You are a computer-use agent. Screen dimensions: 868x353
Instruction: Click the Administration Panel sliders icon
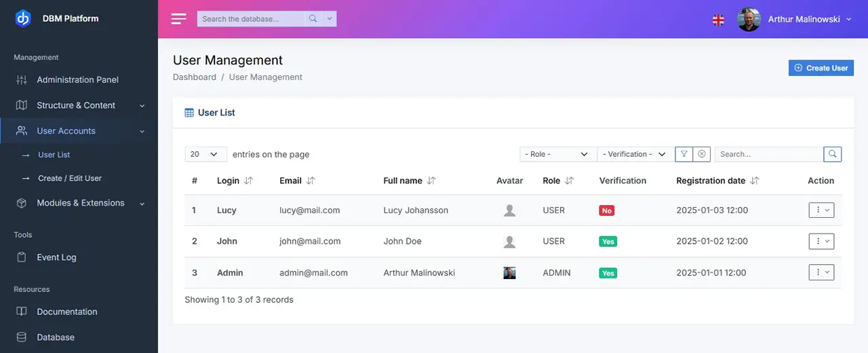[x=22, y=80]
